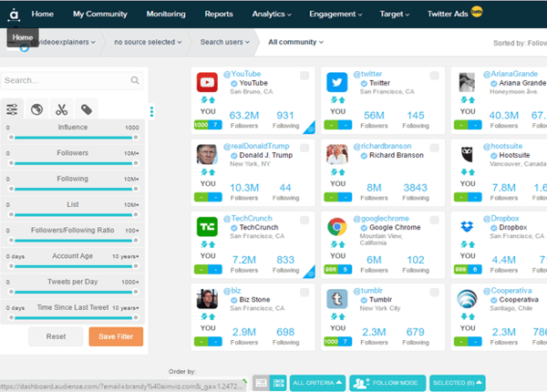547x392 pixels.
Task: Click the three-dot panel handle
Action: click(x=151, y=111)
